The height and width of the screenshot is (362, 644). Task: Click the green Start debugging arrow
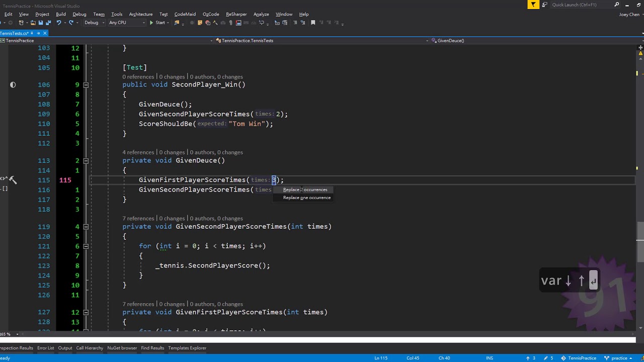pos(151,23)
